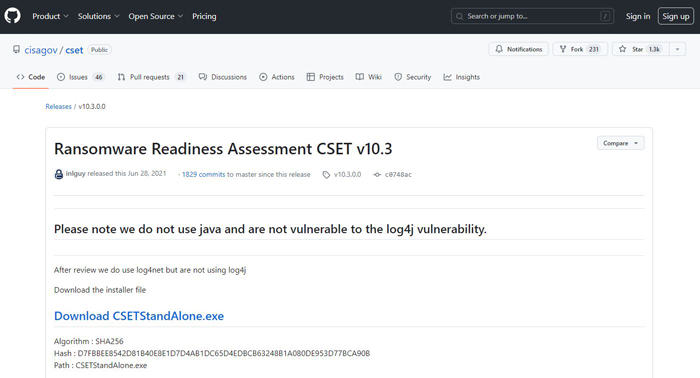Open the 1829 commits link

pos(204,174)
